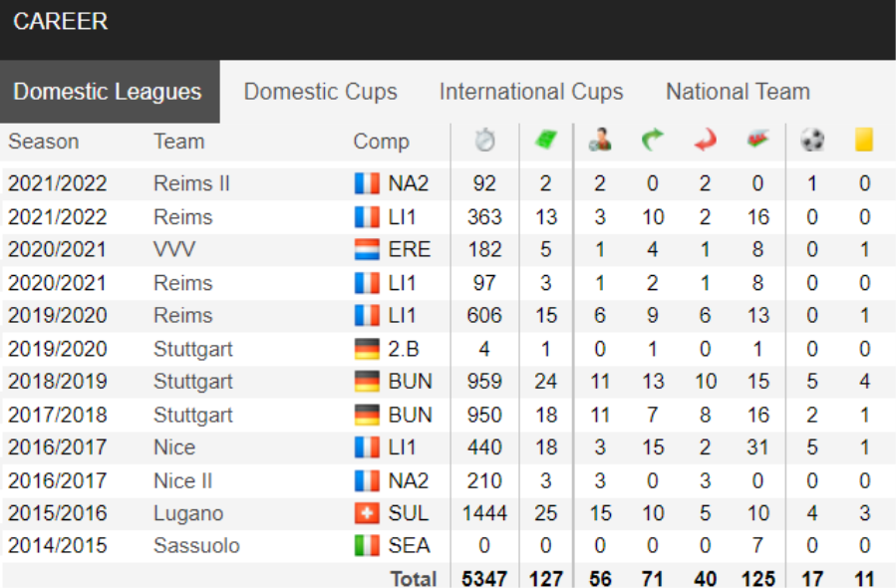Open the Sassuolo team link
Screen dimensions: 896x588
(196, 546)
